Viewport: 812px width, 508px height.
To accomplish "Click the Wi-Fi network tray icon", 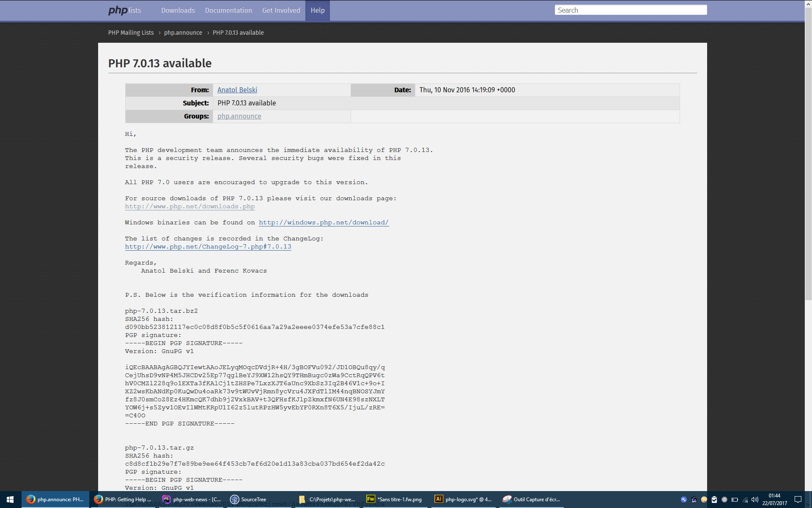I will click(x=745, y=500).
